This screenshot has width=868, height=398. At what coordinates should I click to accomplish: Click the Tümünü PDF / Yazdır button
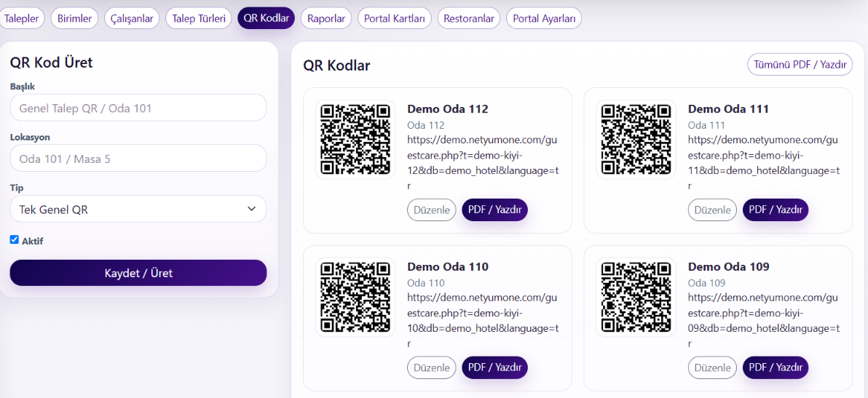point(800,64)
